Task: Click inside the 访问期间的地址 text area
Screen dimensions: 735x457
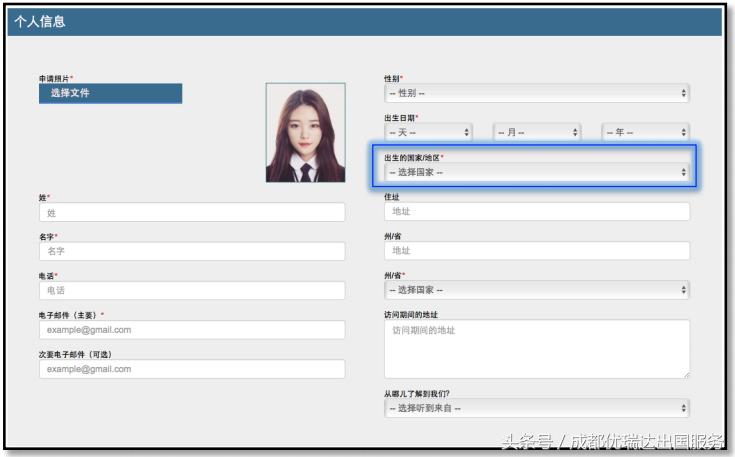Action: (x=537, y=348)
